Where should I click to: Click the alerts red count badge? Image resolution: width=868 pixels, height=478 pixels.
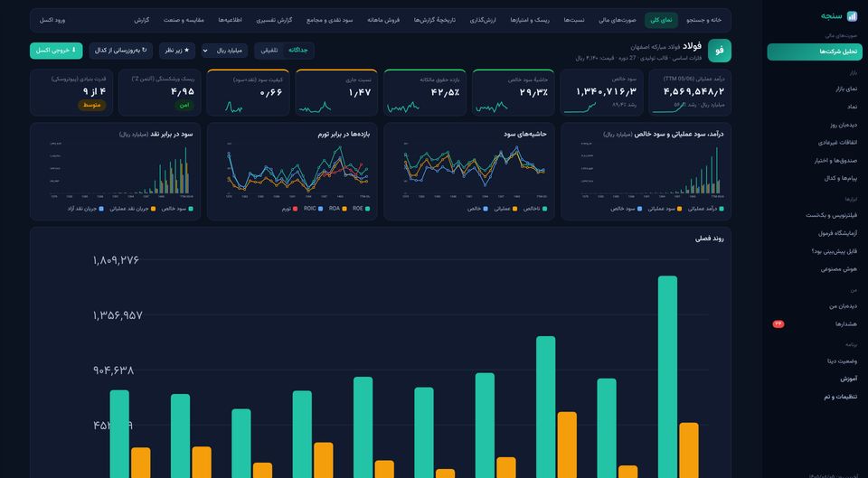click(x=778, y=324)
